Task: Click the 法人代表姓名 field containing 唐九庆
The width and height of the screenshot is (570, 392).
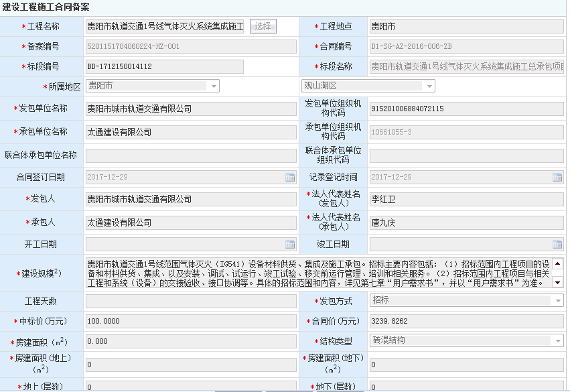Action: coord(466,222)
